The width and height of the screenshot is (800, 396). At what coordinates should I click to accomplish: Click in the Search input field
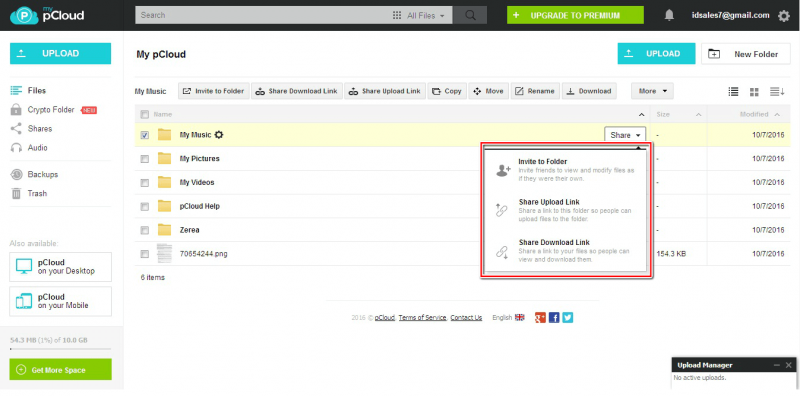click(x=263, y=15)
